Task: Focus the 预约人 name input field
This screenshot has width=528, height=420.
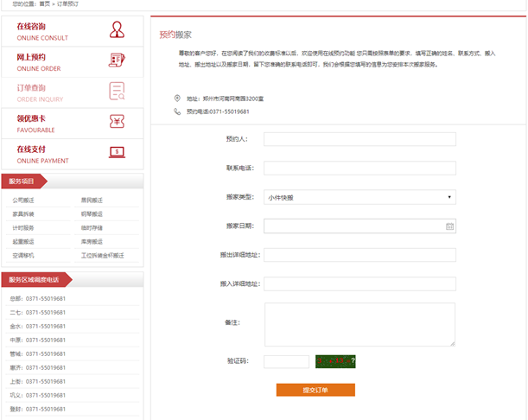Action: [x=359, y=139]
